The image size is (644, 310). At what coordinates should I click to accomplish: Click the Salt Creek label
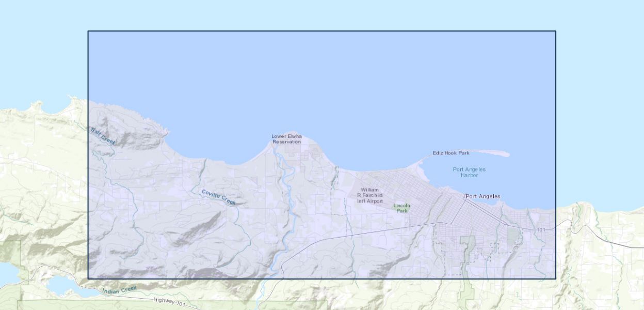pos(103,136)
